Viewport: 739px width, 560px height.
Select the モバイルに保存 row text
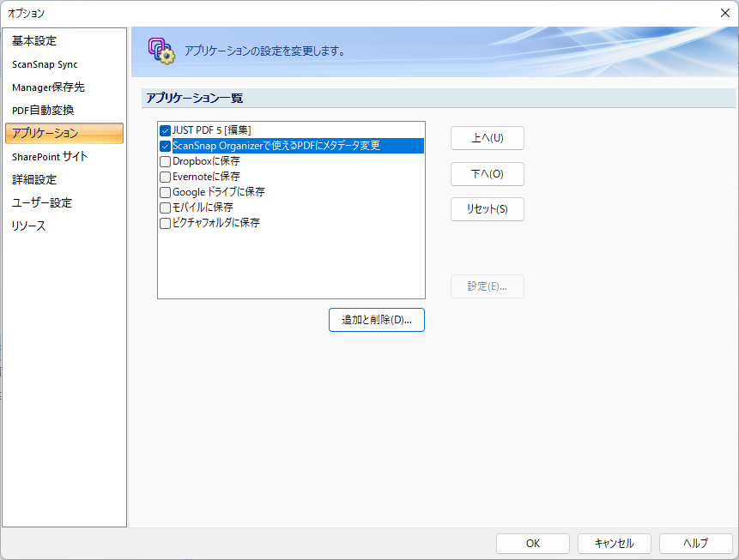pos(203,208)
